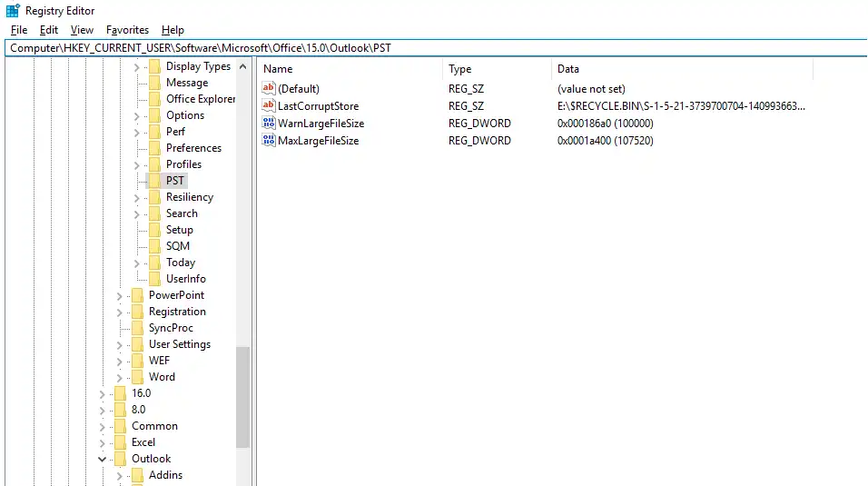
Task: Click the Office Explorer folder icon
Action: (x=155, y=99)
